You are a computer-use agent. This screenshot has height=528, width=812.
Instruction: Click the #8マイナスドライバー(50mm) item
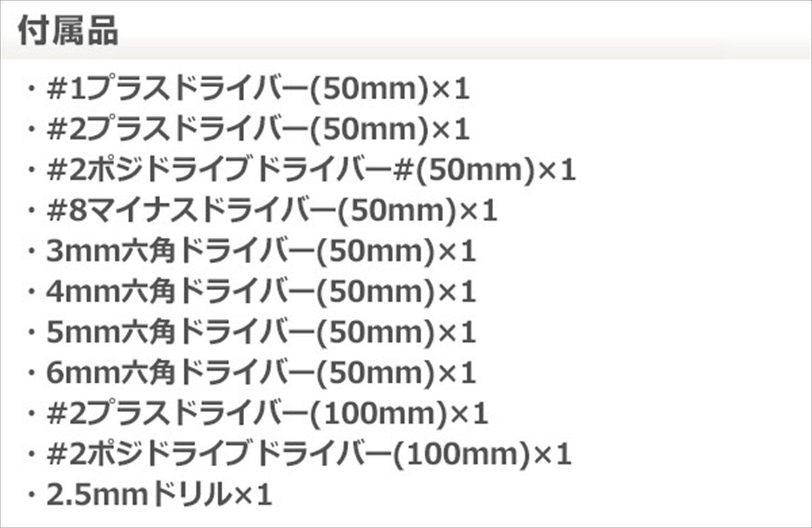(x=272, y=211)
